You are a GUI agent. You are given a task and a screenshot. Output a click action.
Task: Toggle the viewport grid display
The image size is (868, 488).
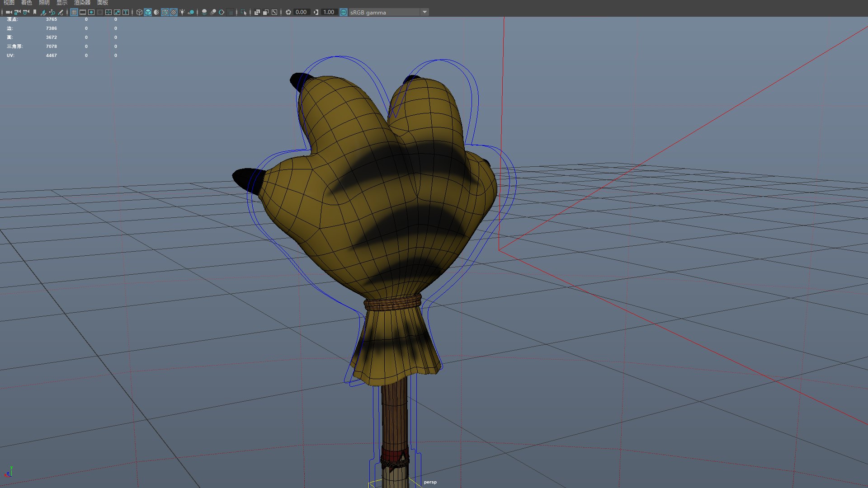pyautogui.click(x=74, y=12)
